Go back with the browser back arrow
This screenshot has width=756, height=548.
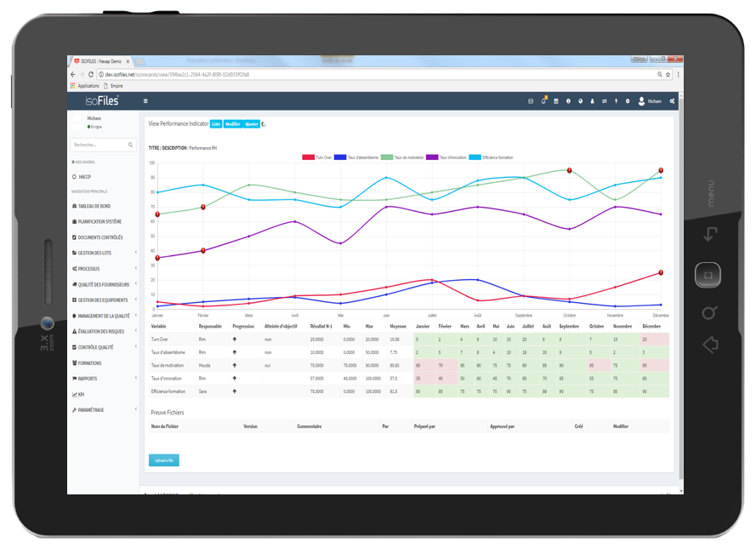coord(73,74)
